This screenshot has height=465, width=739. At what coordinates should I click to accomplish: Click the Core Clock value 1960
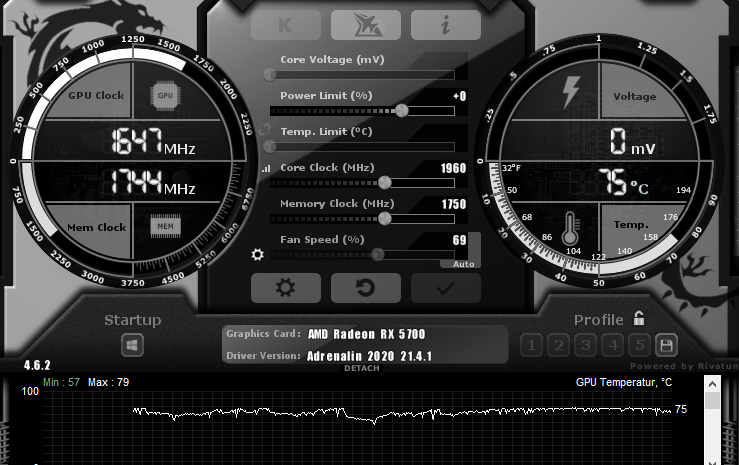(x=453, y=168)
